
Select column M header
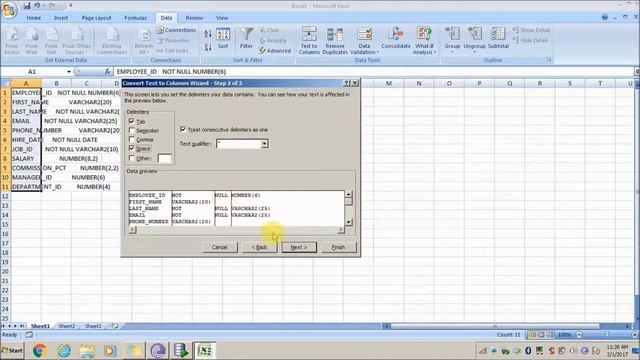coord(389,83)
